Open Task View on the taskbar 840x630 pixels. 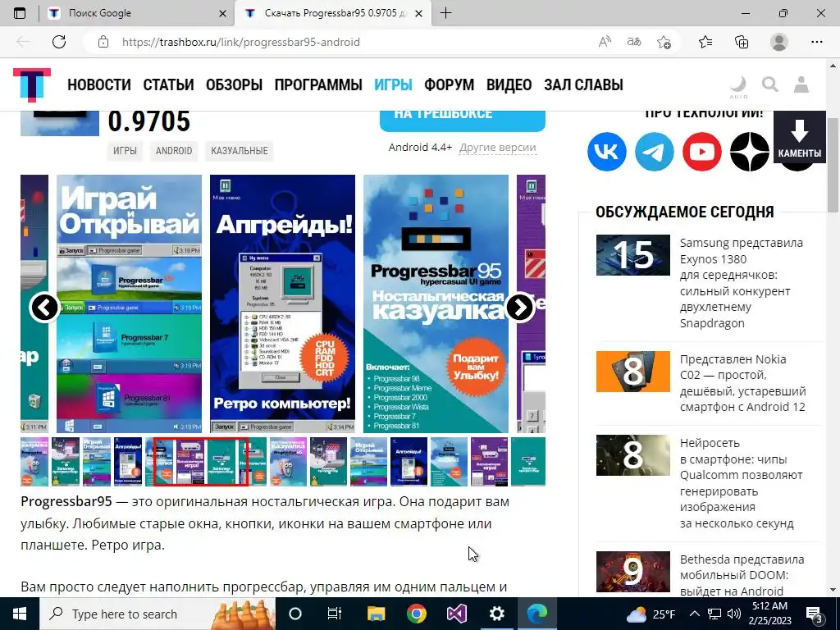click(335, 614)
